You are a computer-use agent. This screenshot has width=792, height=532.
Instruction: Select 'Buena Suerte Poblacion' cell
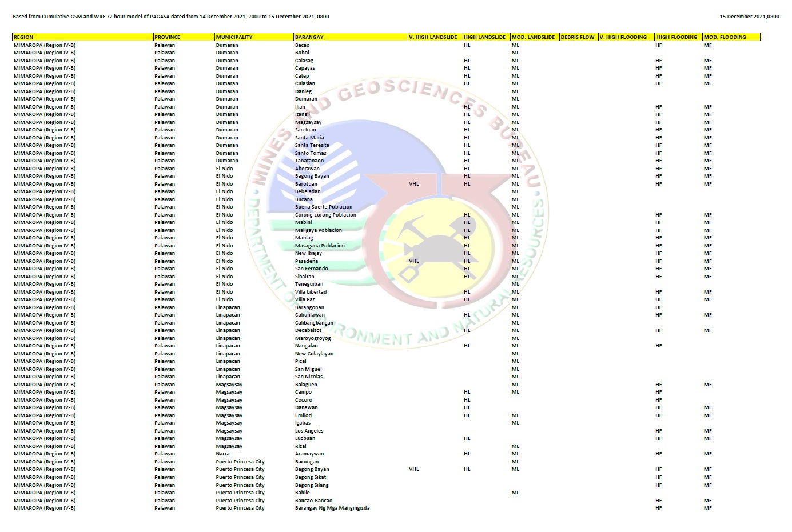pos(324,207)
